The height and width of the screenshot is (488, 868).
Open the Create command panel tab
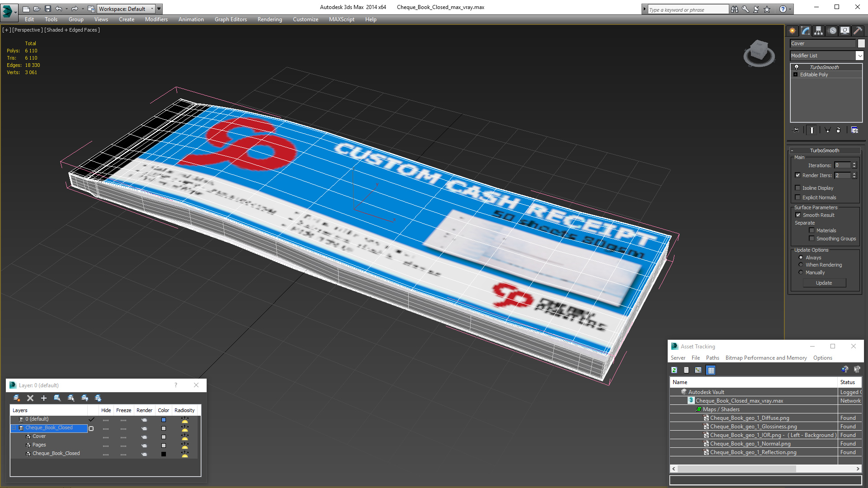tap(792, 31)
